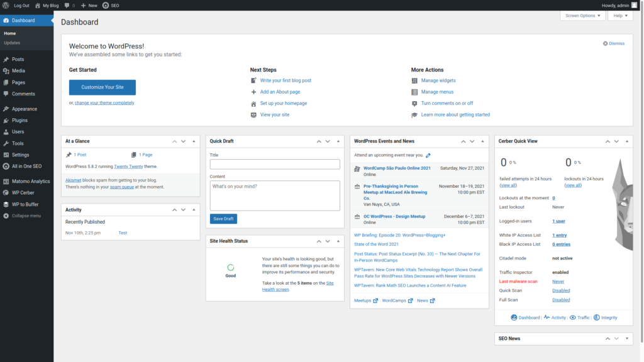The width and height of the screenshot is (644, 362).
Task: Click the New plus item in admin bar
Action: point(89,5)
